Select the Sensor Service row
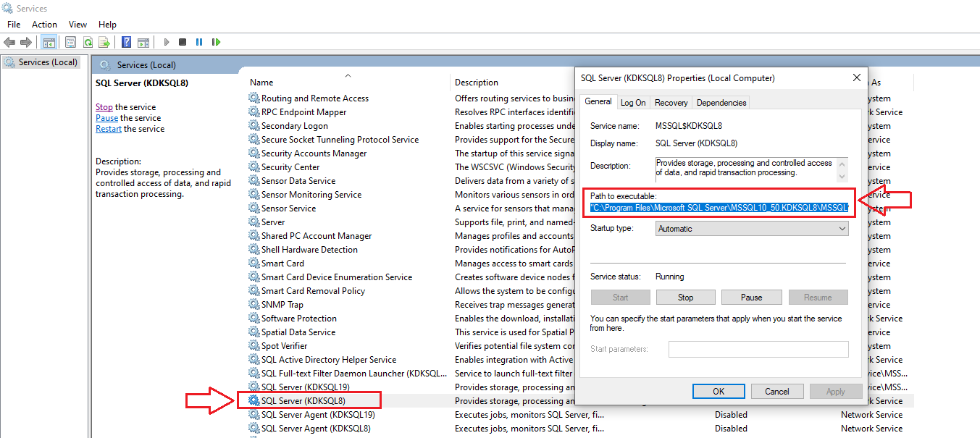Screen dimensions: 980x438 288,209
